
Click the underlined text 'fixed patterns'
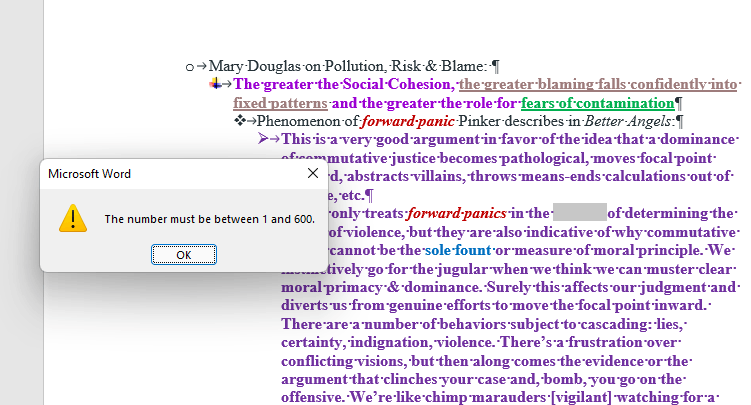coord(281,103)
